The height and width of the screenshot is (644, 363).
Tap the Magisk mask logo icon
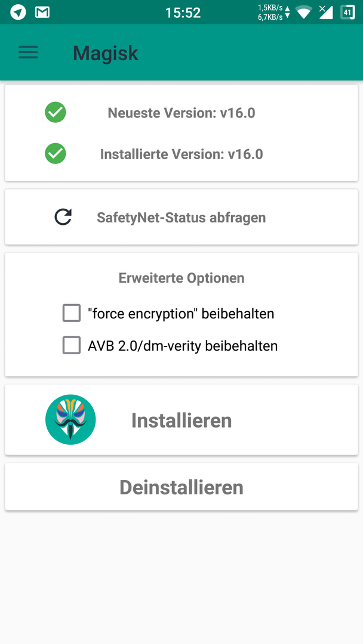tap(70, 419)
